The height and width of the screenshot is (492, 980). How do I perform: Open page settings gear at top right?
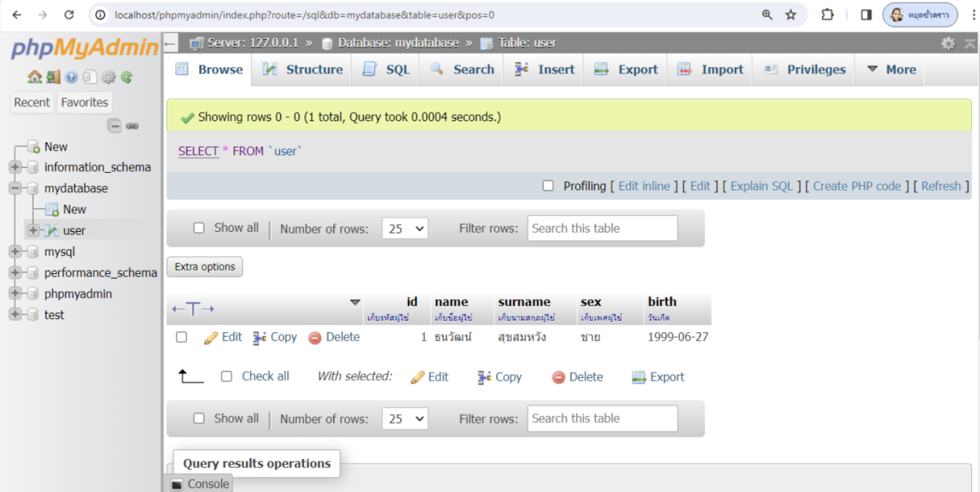[948, 44]
